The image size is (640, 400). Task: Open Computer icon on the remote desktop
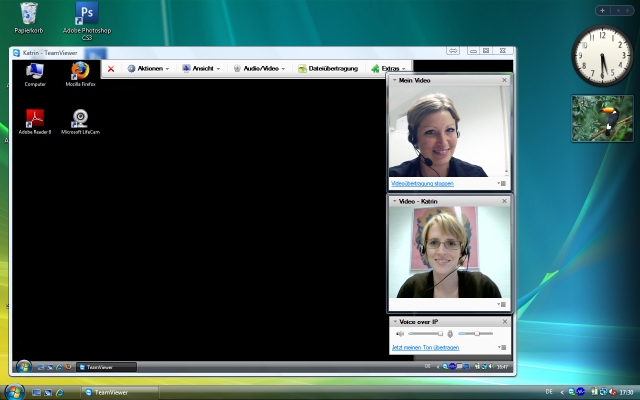35,74
